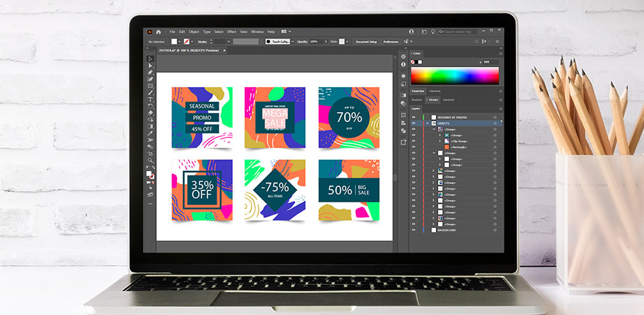Select the Artboard tool
The width and height of the screenshot is (644, 315).
click(150, 153)
